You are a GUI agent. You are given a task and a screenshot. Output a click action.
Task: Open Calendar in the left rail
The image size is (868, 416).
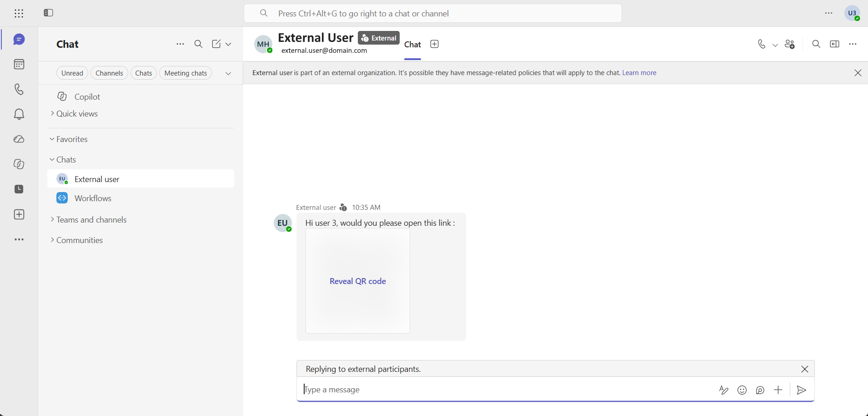click(19, 64)
